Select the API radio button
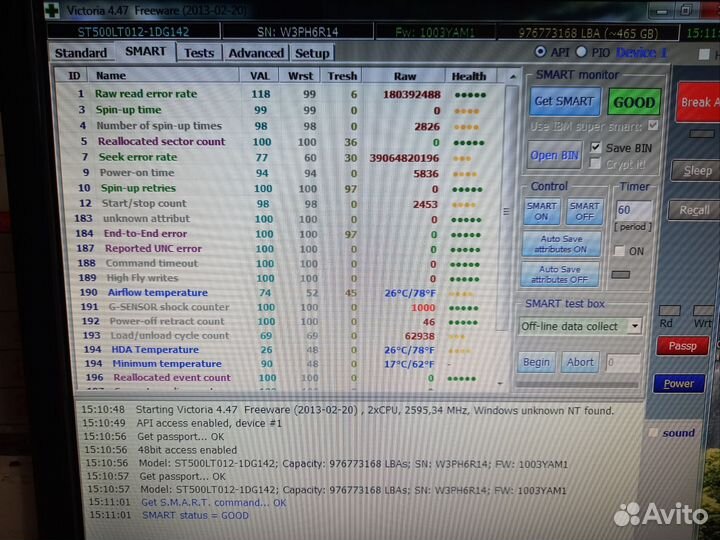Viewport: 720px width, 540px height. tap(541, 52)
